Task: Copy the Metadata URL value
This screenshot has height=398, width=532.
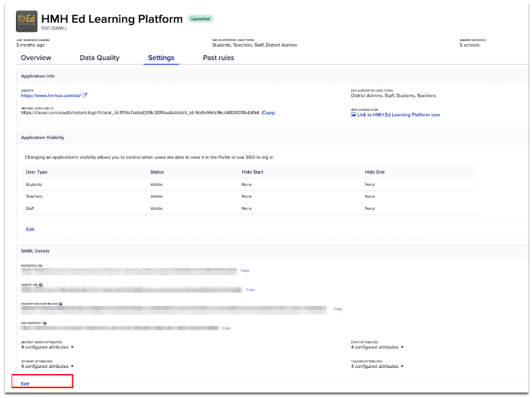Action: (245, 270)
